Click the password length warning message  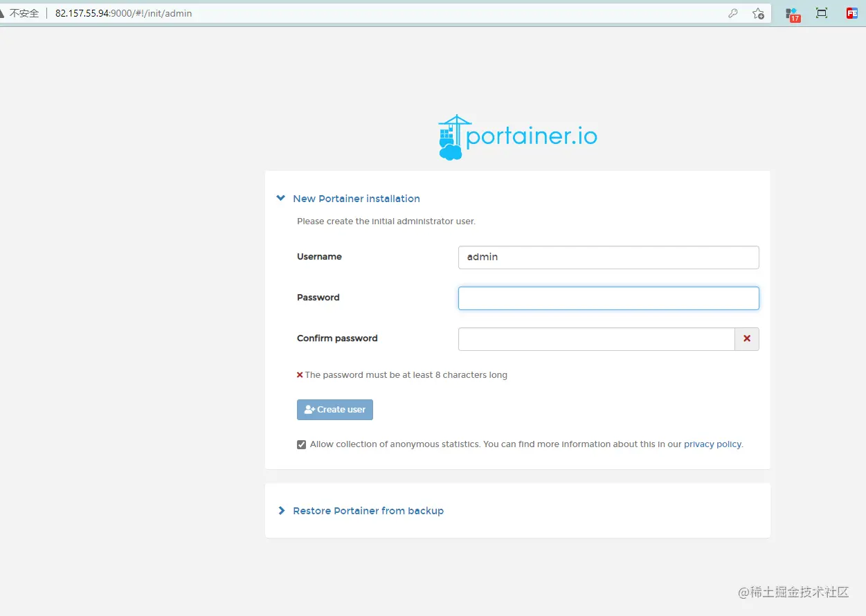click(x=402, y=375)
